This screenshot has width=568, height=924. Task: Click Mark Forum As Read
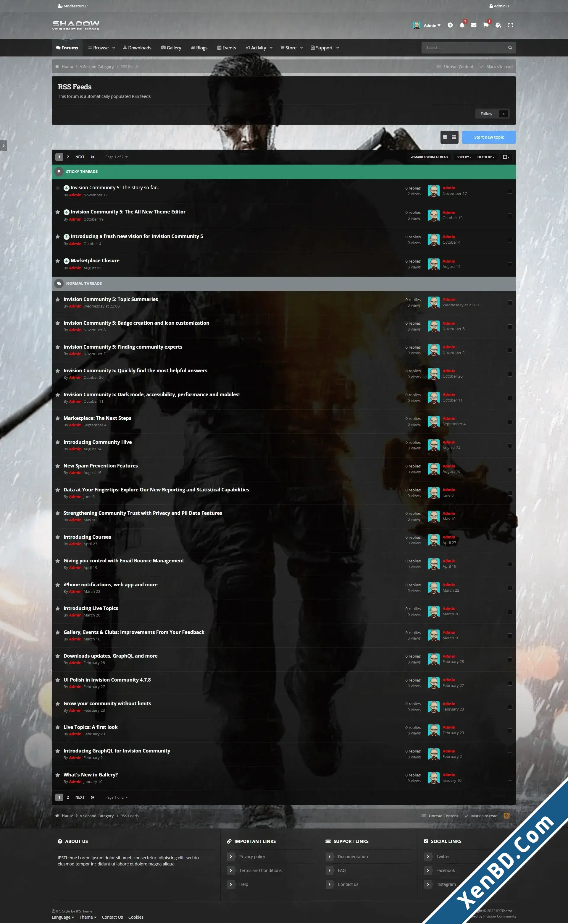[429, 157]
